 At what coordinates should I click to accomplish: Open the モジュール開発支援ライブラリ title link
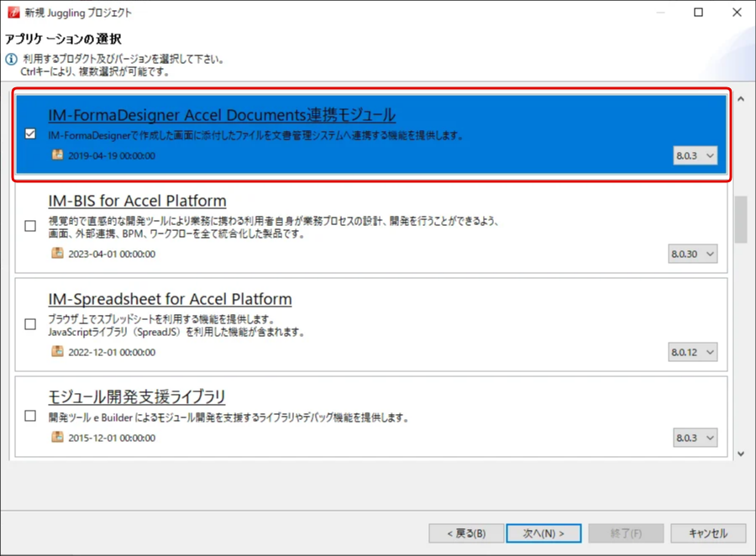pyautogui.click(x=136, y=397)
